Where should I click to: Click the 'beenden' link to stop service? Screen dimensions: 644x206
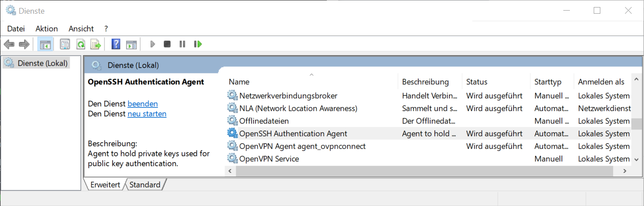pos(142,104)
